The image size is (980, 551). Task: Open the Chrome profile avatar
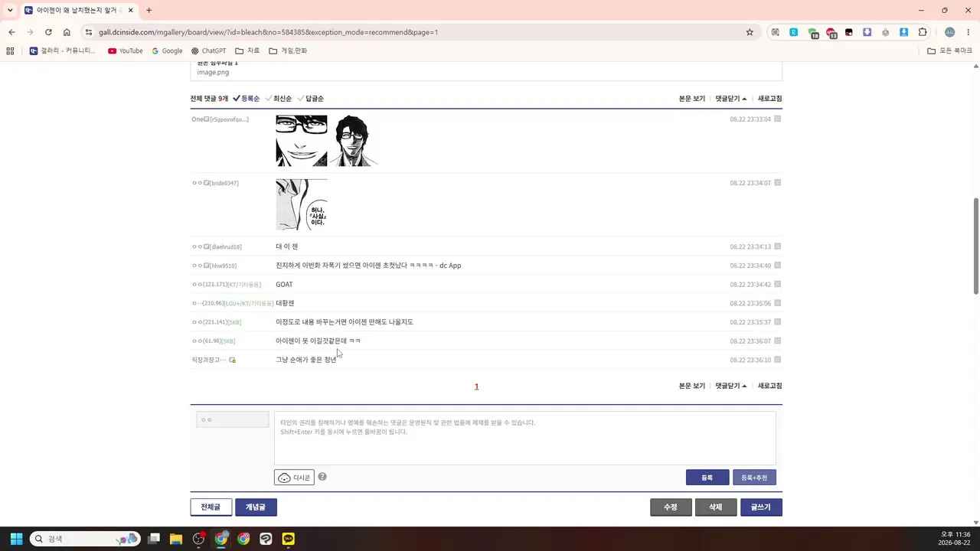pos(949,32)
